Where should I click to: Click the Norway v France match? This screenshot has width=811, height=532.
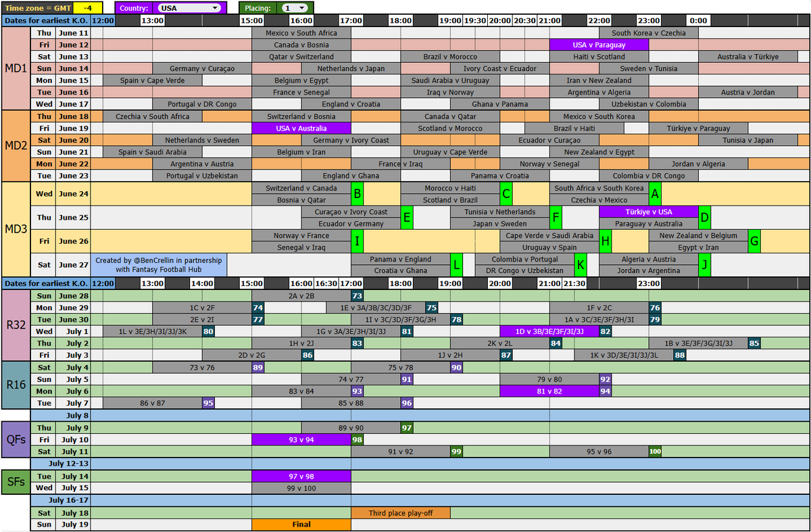[301, 235]
